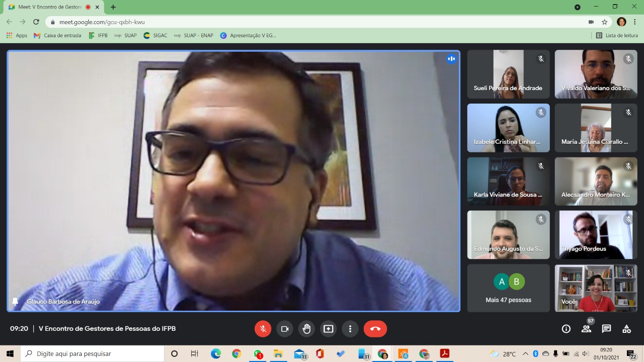Show hidden icons in the system tray
This screenshot has width=644, height=362.
coord(526,354)
